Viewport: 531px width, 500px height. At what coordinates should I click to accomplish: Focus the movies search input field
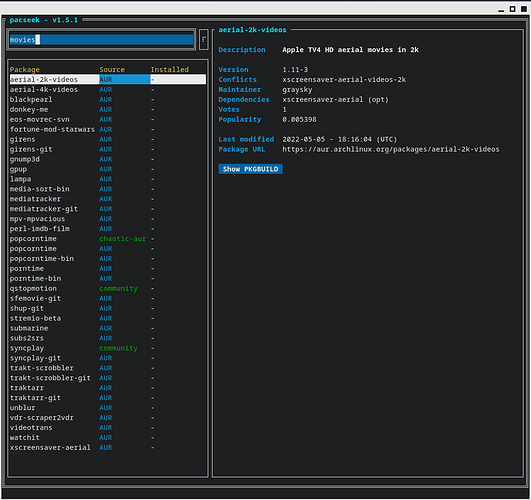101,40
